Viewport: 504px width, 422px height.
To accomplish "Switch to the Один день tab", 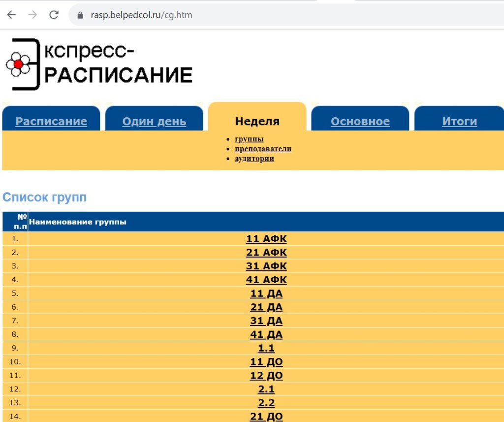I will (x=154, y=122).
